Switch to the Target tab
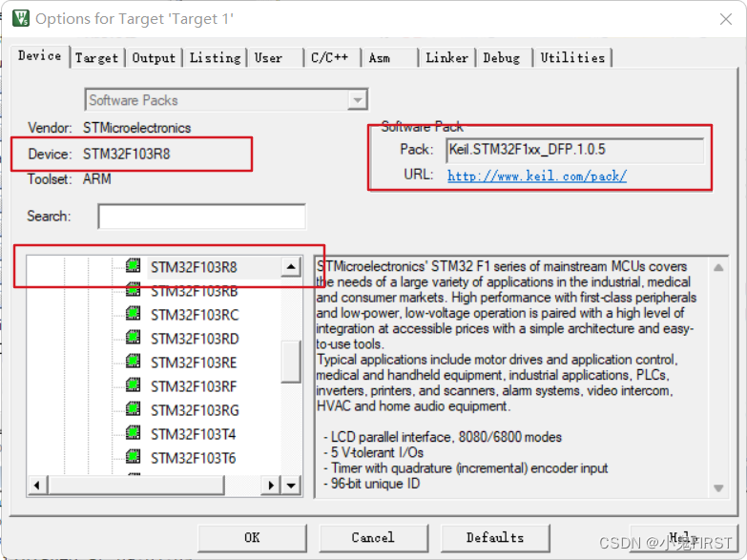747x560 pixels. click(x=96, y=58)
